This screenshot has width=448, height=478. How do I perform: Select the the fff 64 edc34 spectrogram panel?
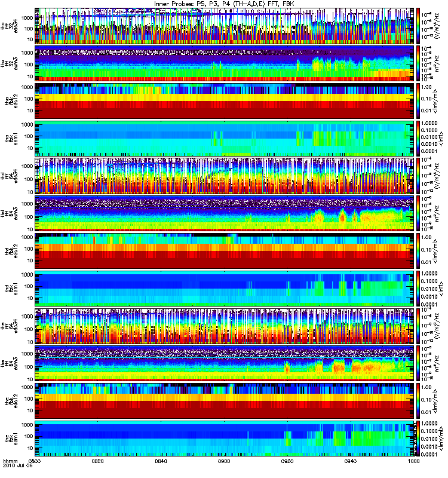point(224,326)
